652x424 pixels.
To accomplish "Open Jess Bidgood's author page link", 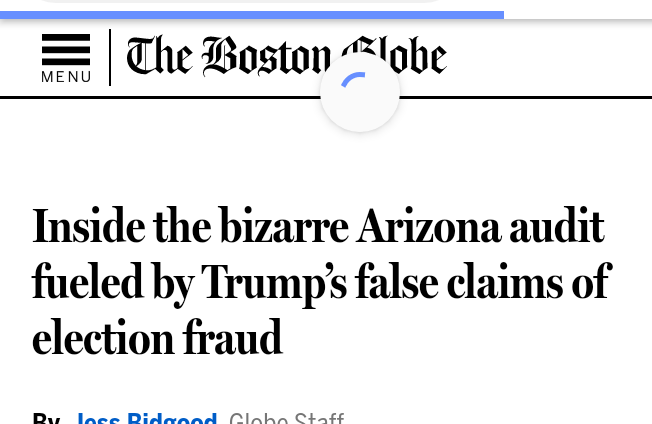I will pyautogui.click(x=146, y=418).
